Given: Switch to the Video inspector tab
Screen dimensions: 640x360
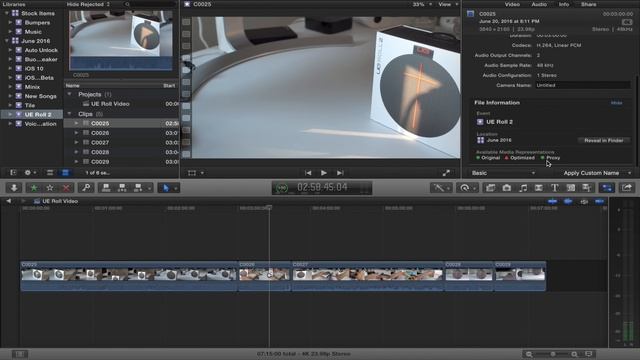Looking at the screenshot, I should 512,4.
